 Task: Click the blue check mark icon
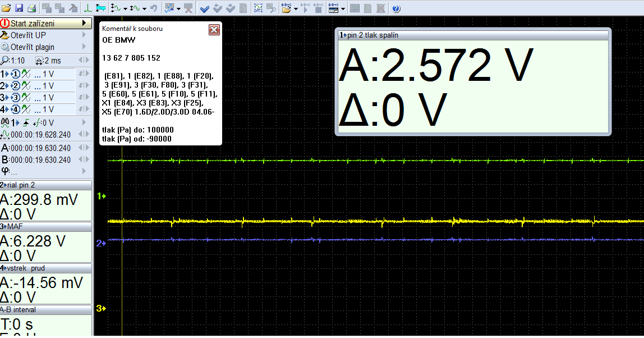[x=205, y=8]
